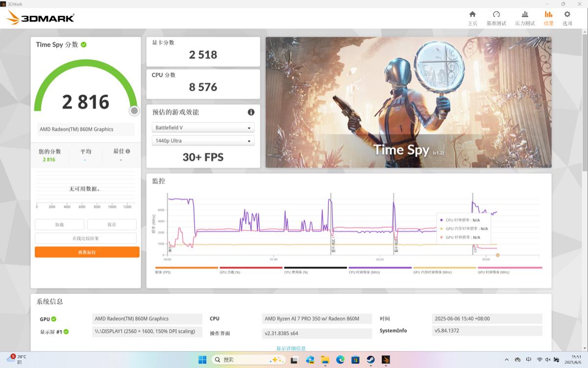Toggle the GPU 负载 (%) red legend series

(x=251, y=270)
